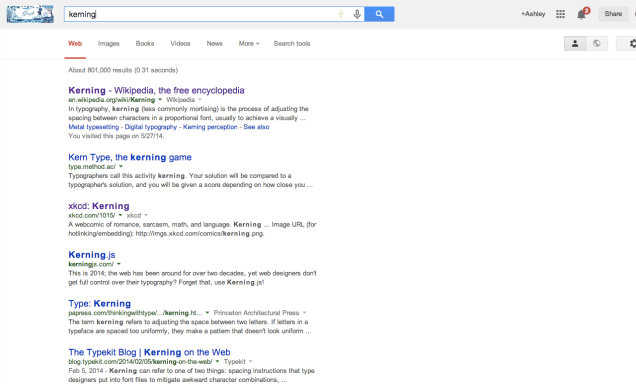This screenshot has height=384, width=636.
Task: Open notifications bell with red badge
Action: tap(582, 14)
